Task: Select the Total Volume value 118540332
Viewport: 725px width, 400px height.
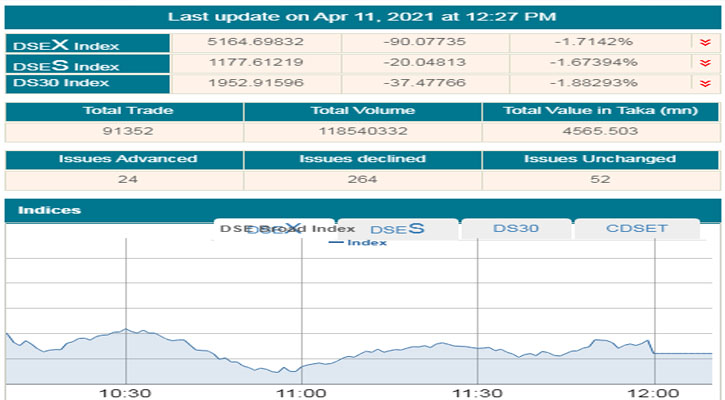Action: pos(362,131)
